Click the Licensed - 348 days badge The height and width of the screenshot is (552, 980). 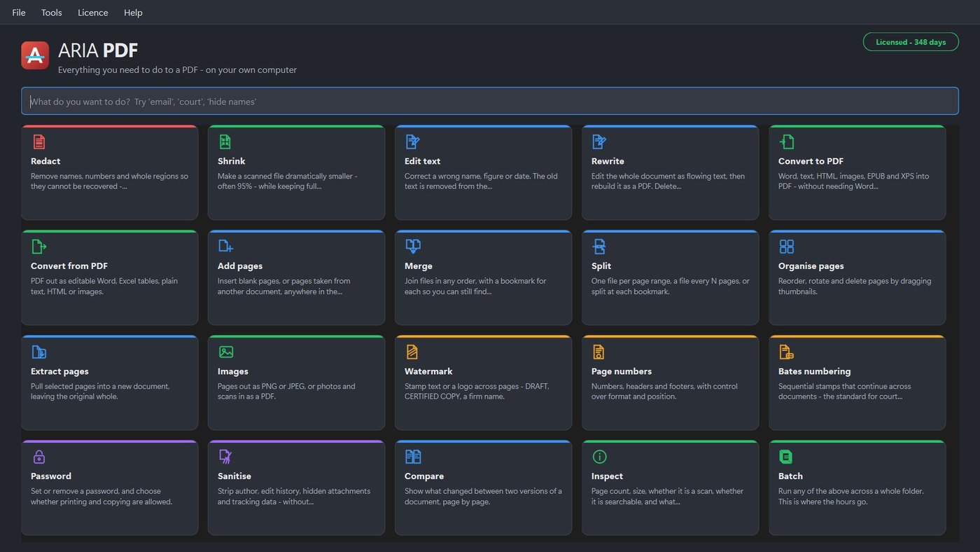(911, 42)
